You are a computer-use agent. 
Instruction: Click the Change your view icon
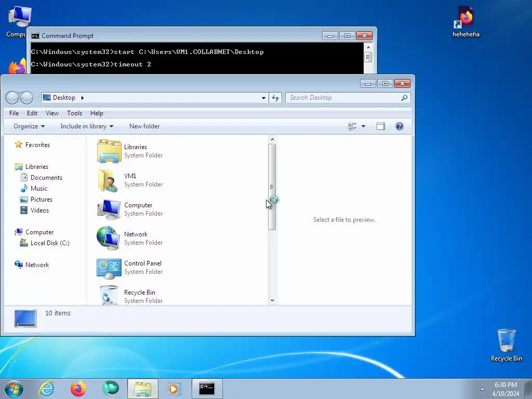352,126
